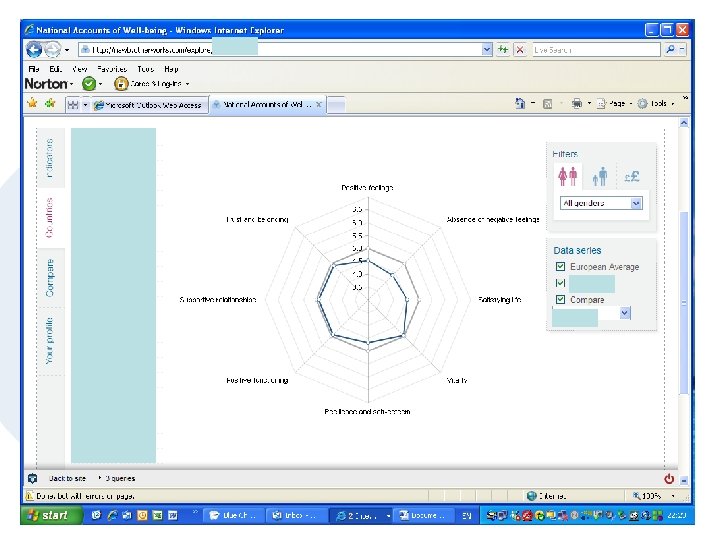
Task: Click Excel quick launch icon in taskbar
Action: click(158, 516)
